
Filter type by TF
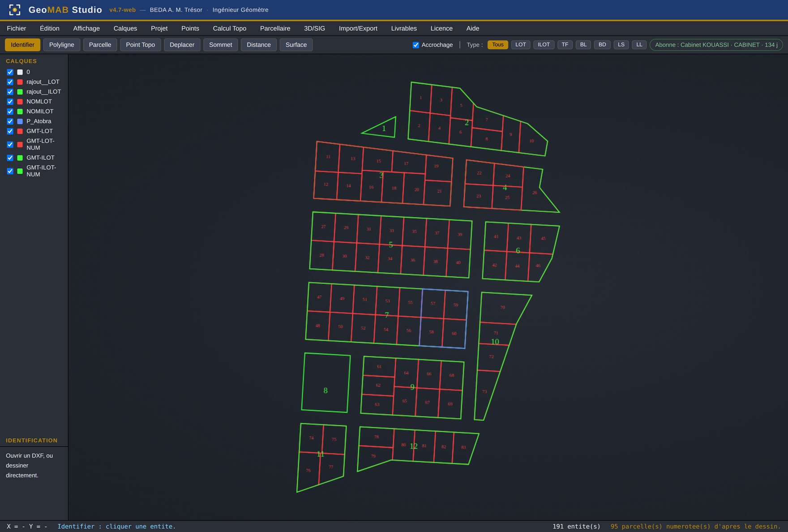565,45
